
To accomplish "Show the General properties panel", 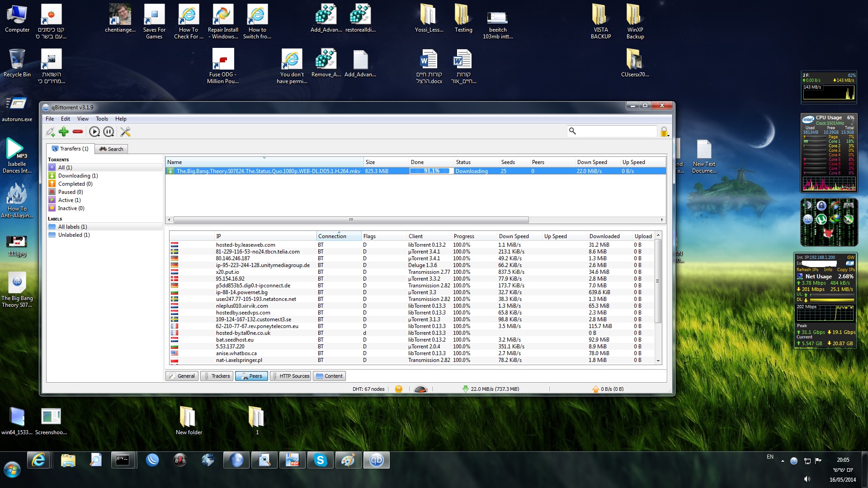I will coord(182,376).
